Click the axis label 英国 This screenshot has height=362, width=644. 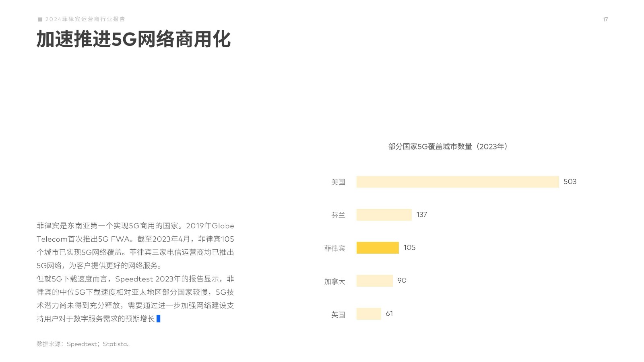click(338, 314)
